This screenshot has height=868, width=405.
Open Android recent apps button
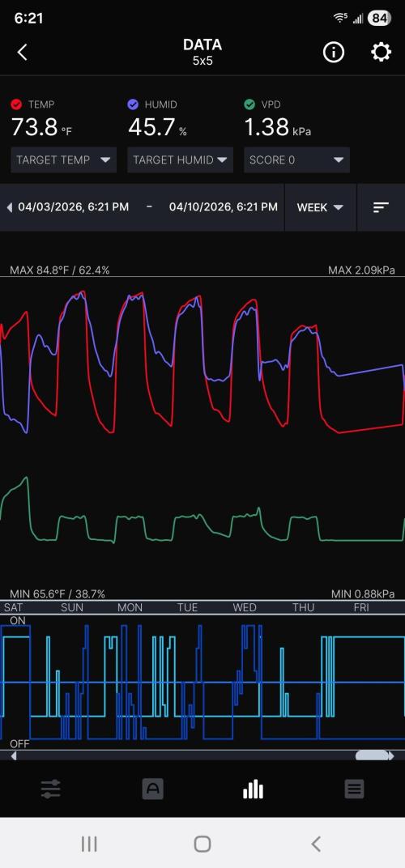(x=89, y=844)
